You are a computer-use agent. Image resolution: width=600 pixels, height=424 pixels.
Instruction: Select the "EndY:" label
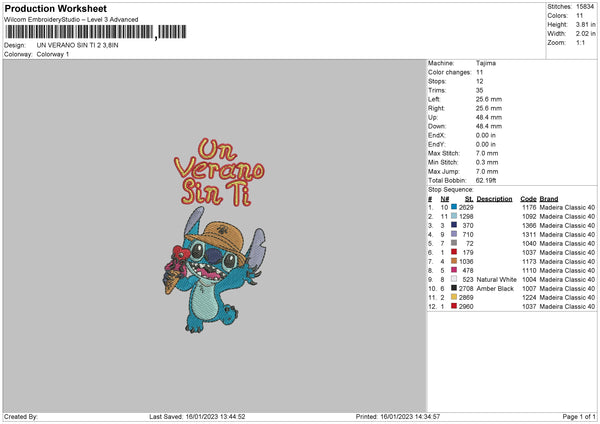coord(437,144)
